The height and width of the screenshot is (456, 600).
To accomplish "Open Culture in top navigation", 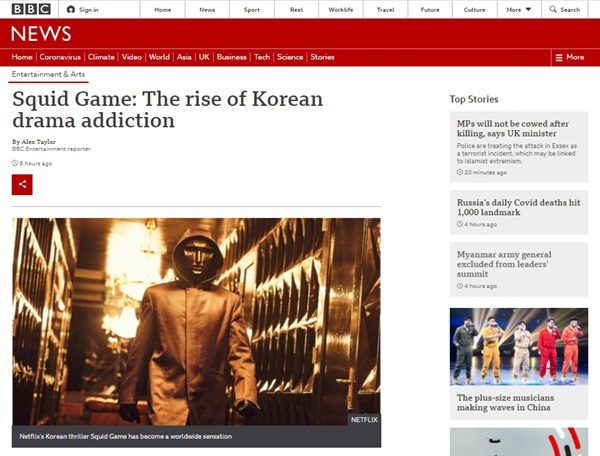I will tap(474, 10).
